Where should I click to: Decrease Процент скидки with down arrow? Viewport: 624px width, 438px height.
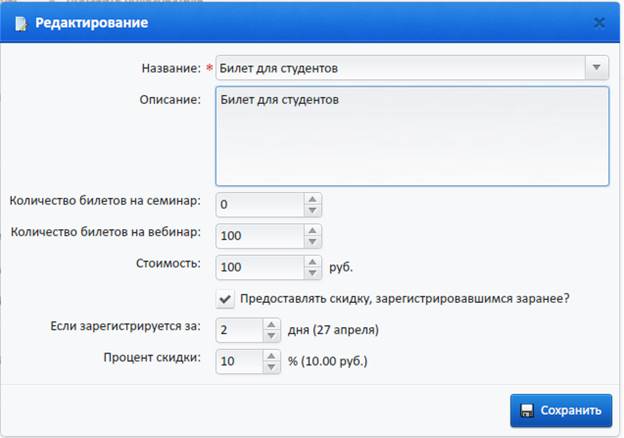coord(271,367)
